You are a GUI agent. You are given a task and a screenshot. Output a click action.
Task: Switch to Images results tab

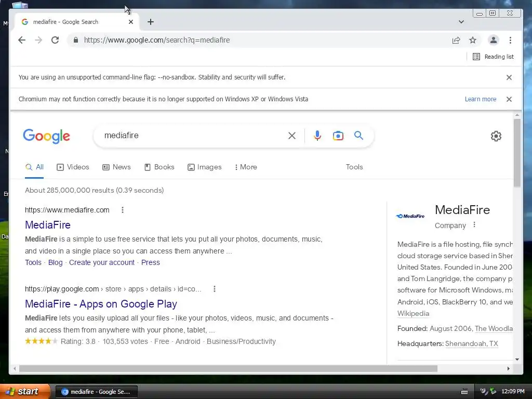click(204, 167)
